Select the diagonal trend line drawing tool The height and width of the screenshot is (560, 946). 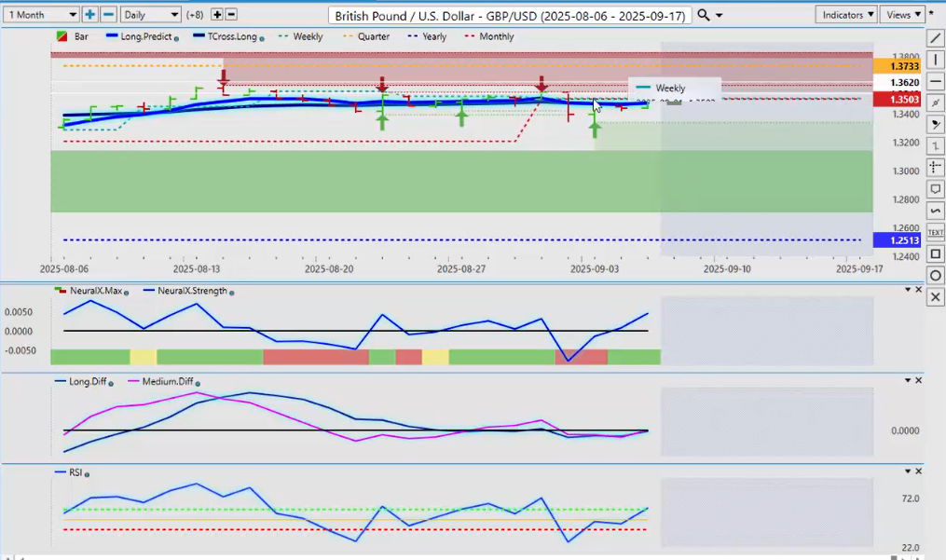coord(936,38)
